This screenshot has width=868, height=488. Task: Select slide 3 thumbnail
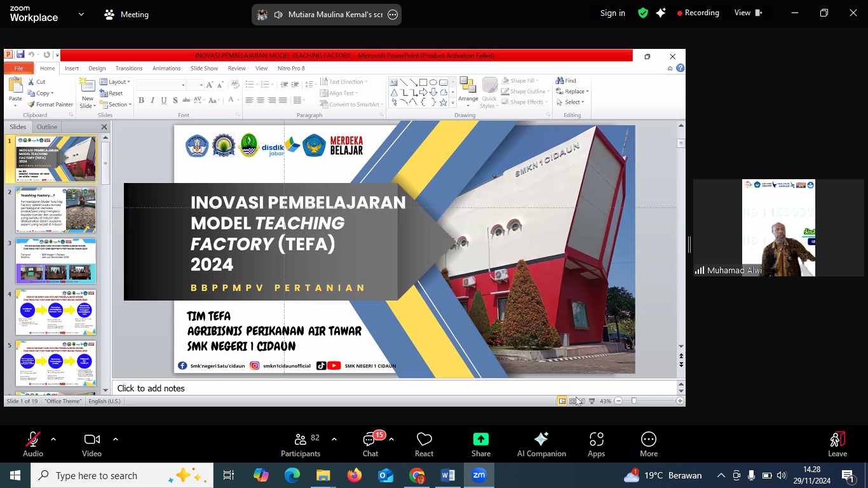56,261
